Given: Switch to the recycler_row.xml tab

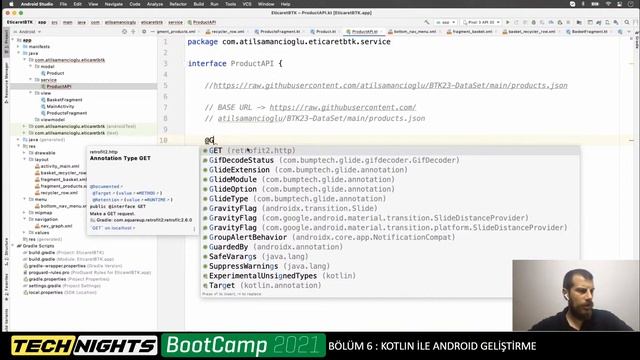Looking at the screenshot, I should click(x=227, y=31).
